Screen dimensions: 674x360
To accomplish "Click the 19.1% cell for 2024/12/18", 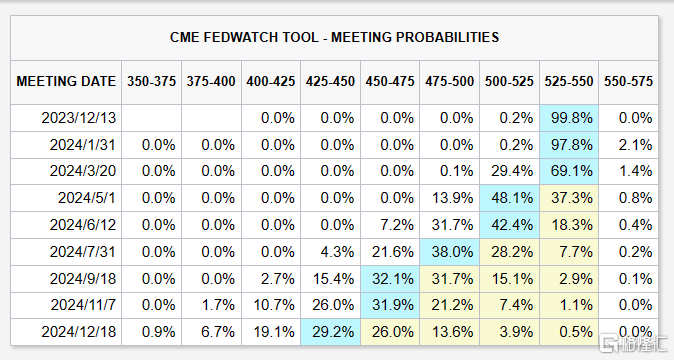I will click(271, 332).
